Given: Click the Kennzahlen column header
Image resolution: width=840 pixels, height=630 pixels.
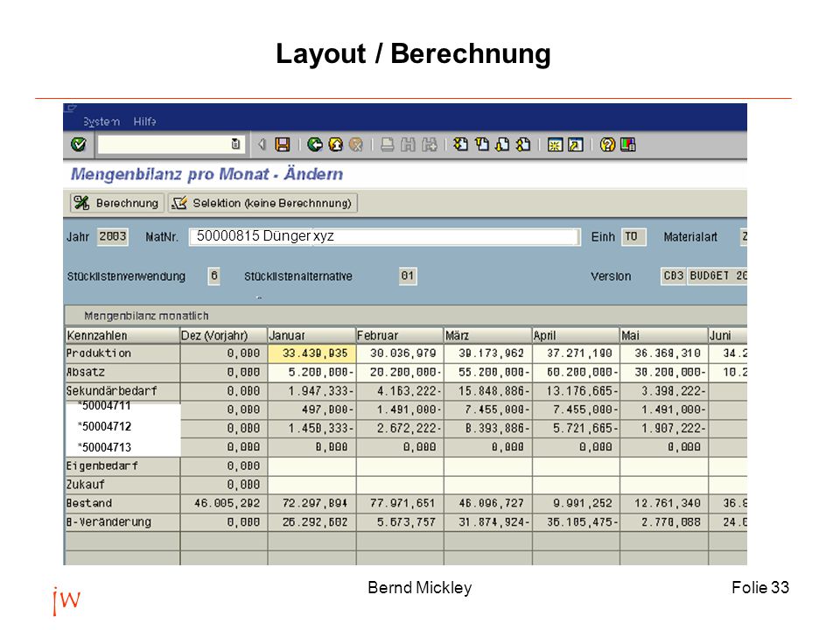Looking at the screenshot, I should tap(122, 335).
